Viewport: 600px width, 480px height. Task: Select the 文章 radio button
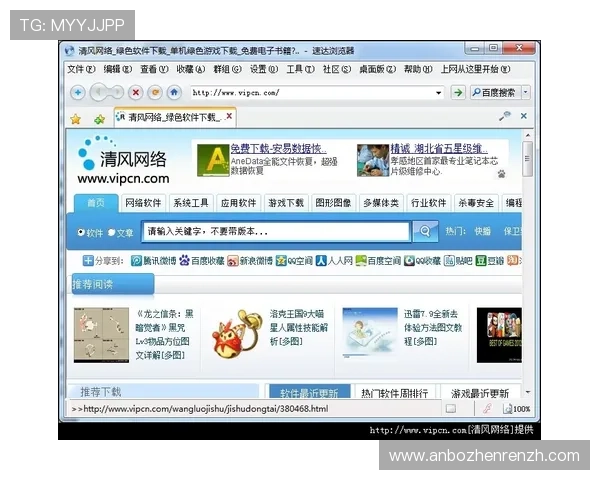pyautogui.click(x=111, y=232)
